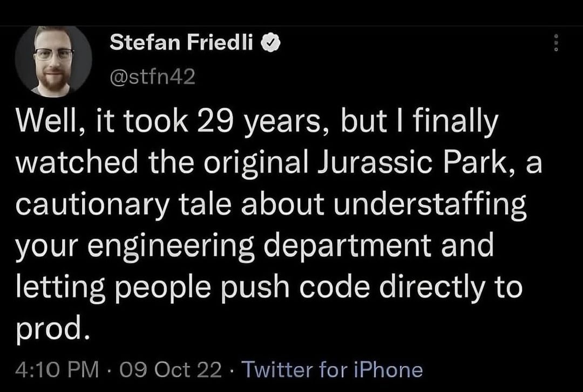Viewport: 583px width, 392px height.
Task: Open Stefan Friedli's profile picture
Action: point(53,61)
